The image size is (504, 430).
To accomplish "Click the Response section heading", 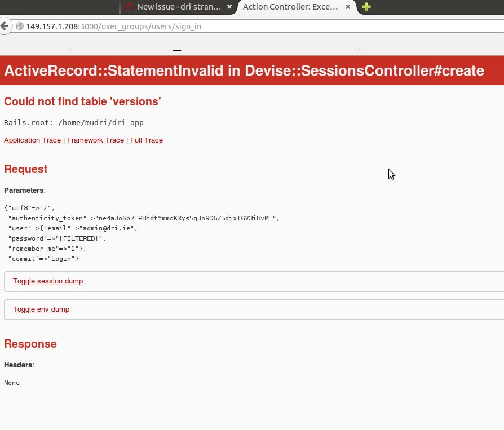I will (x=30, y=344).
